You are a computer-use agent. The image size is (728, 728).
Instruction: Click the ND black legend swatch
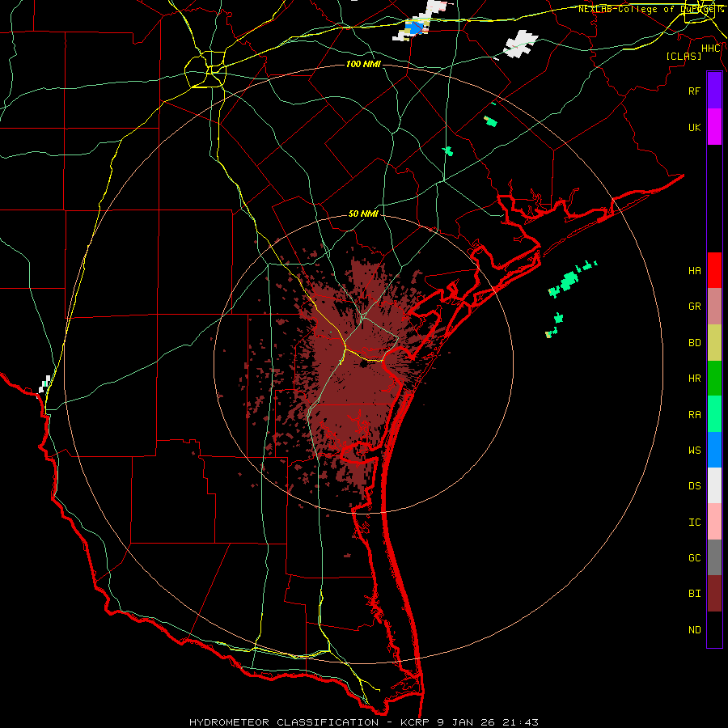(x=714, y=629)
